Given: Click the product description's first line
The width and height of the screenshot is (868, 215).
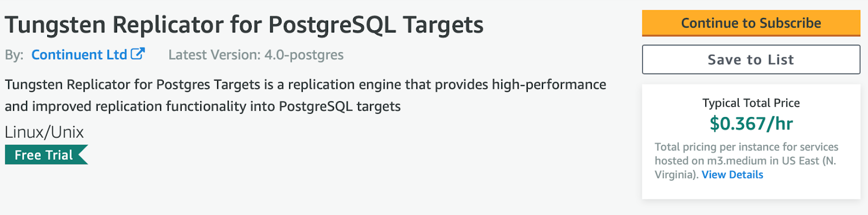Looking at the screenshot, I should (x=305, y=85).
